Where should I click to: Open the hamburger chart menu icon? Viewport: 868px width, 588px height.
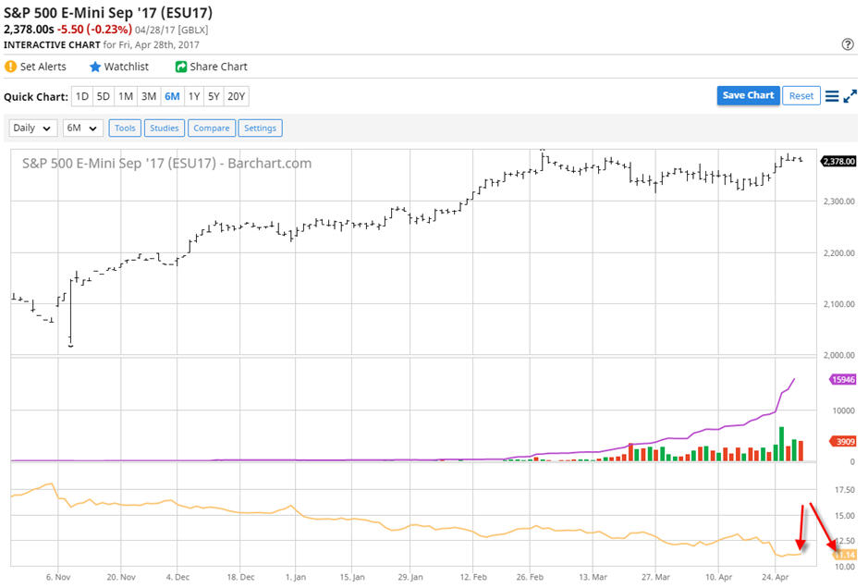[x=831, y=96]
